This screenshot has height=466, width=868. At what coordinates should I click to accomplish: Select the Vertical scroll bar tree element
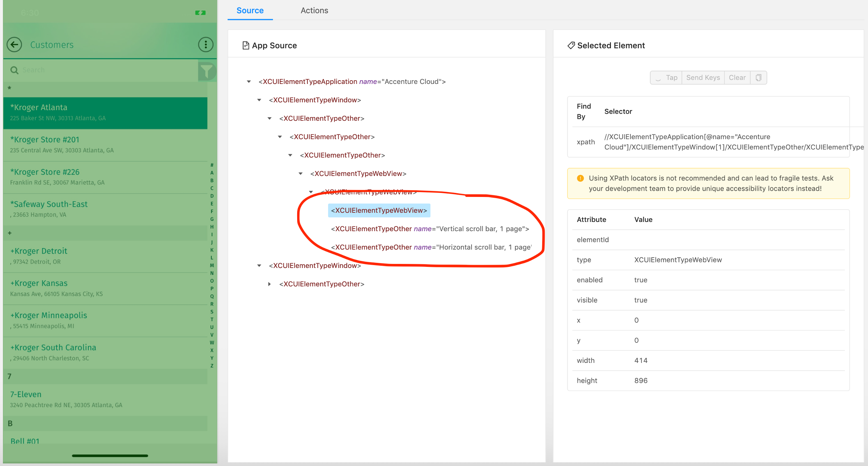430,229
